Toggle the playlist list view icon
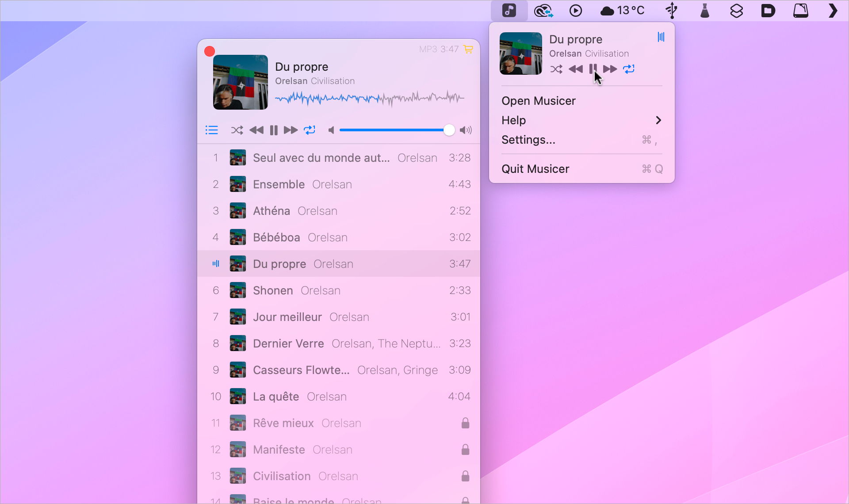Viewport: 849px width, 504px height. tap(212, 130)
